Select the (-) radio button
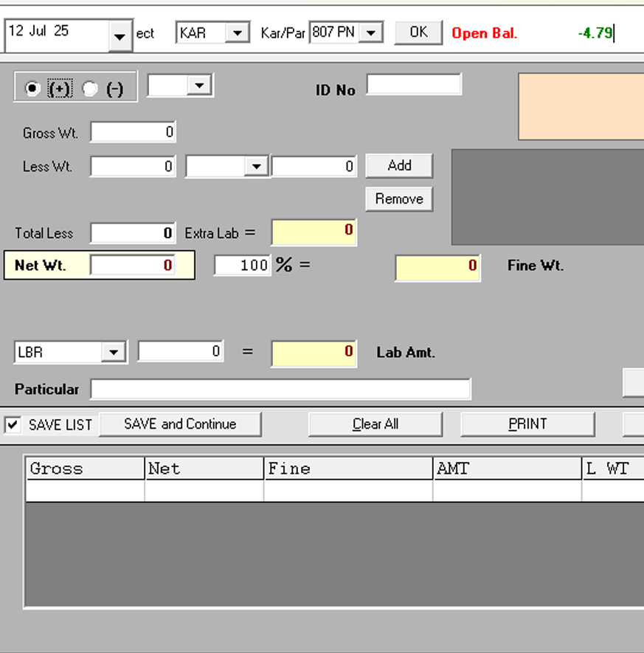644x653 pixels. click(x=90, y=89)
